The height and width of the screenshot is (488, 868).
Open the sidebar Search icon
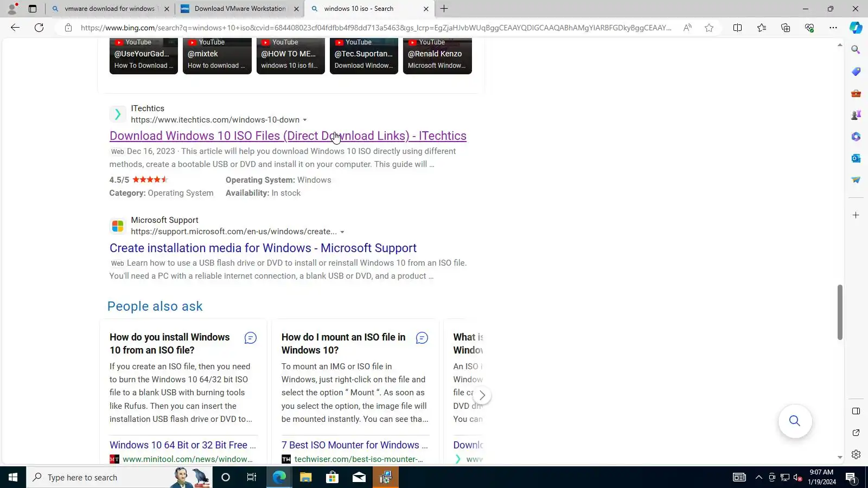point(856,50)
